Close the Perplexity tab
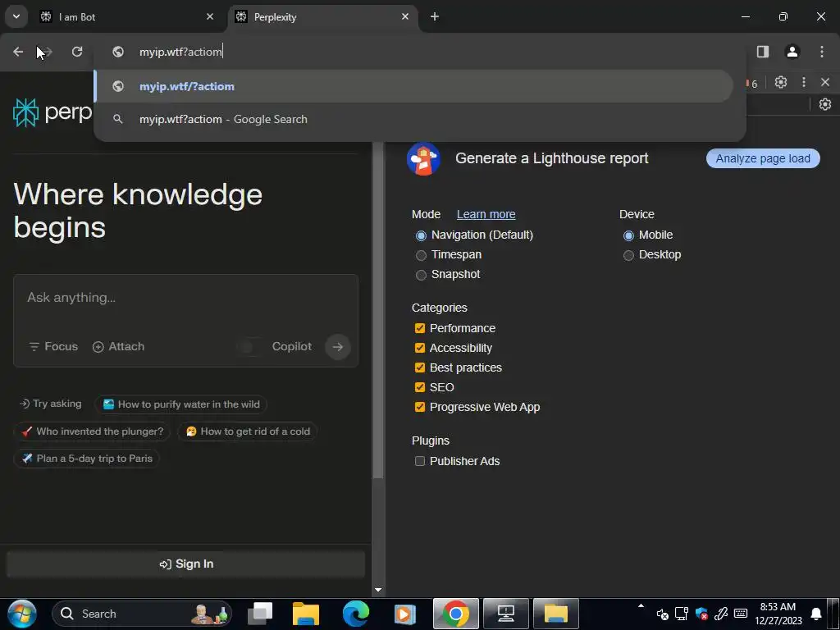Image resolution: width=840 pixels, height=630 pixels. pyautogui.click(x=405, y=16)
